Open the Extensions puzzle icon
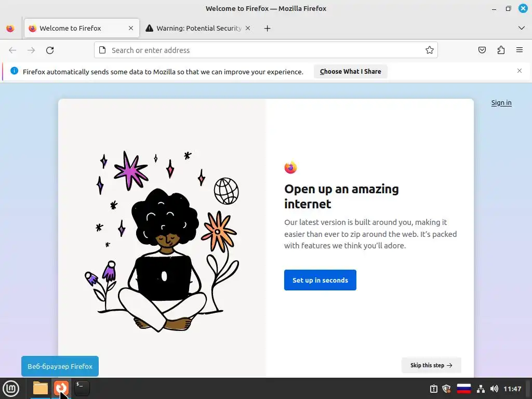The width and height of the screenshot is (532, 399). tap(501, 50)
